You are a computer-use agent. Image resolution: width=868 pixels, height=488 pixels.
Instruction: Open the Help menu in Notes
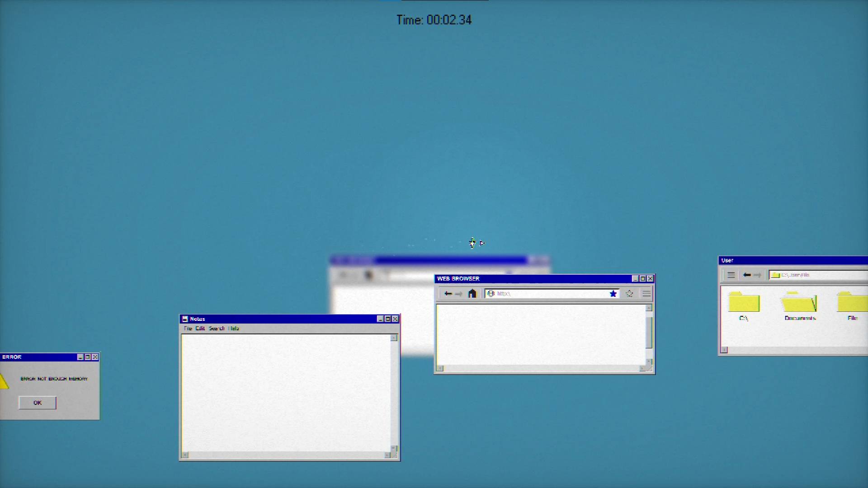click(234, 328)
